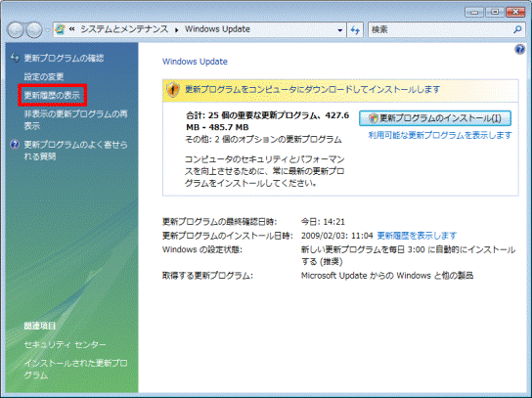
Task: Open recent pages dropdown beside navigation arrows
Action: pos(48,30)
